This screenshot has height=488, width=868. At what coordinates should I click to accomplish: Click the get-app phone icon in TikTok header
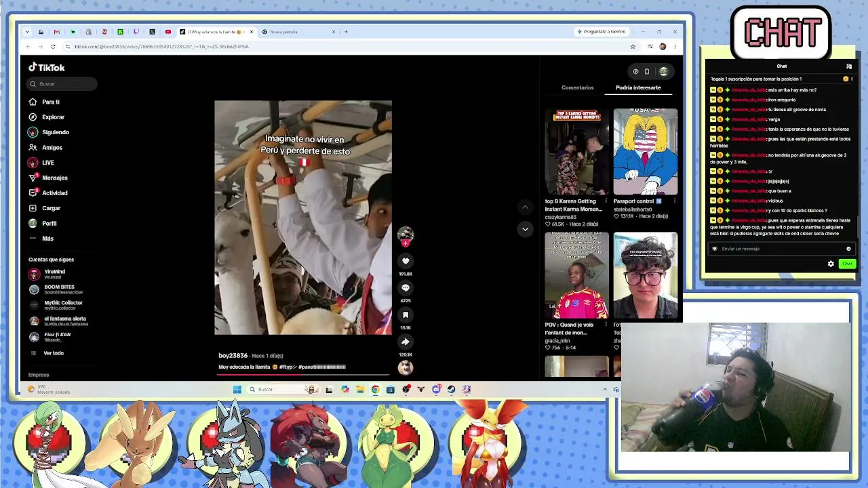pyautogui.click(x=647, y=71)
